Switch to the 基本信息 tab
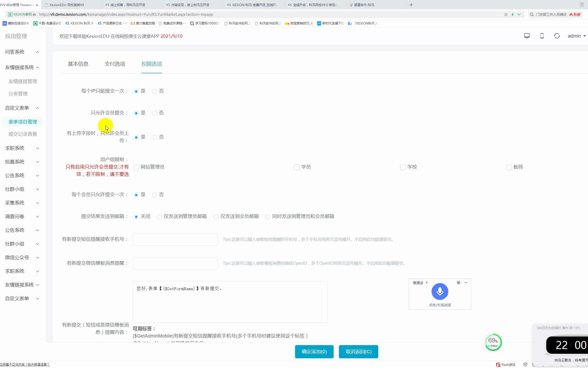The height and width of the screenshot is (368, 588). pyautogui.click(x=78, y=64)
